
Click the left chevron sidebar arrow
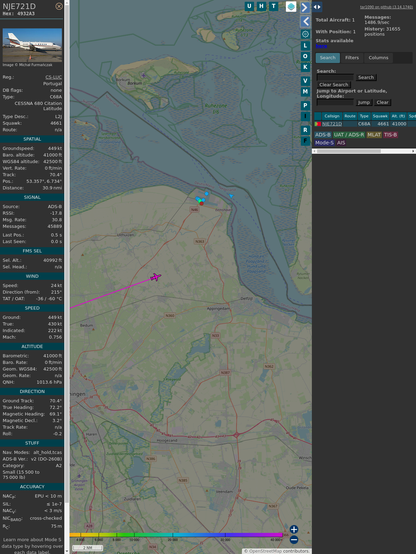click(x=305, y=22)
